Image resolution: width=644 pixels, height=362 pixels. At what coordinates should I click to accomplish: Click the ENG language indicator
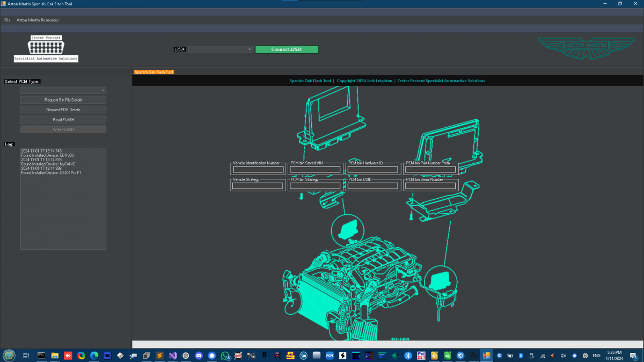[596, 356]
